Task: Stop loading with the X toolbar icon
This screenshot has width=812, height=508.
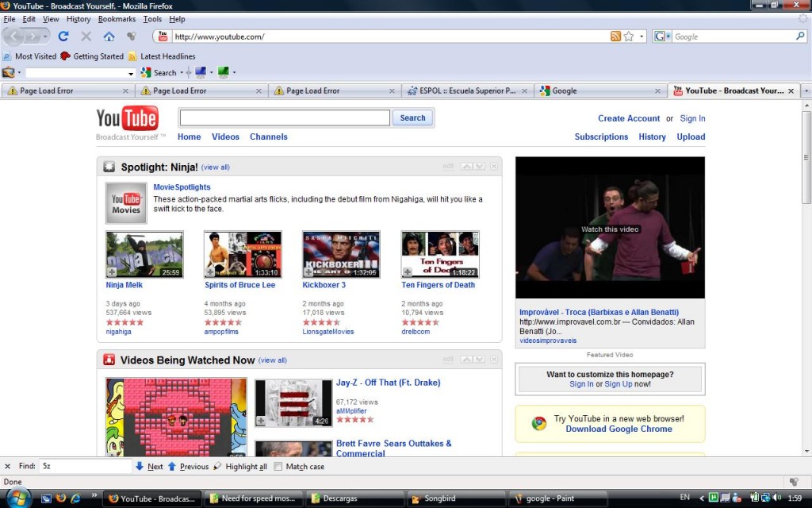Action: [86, 37]
